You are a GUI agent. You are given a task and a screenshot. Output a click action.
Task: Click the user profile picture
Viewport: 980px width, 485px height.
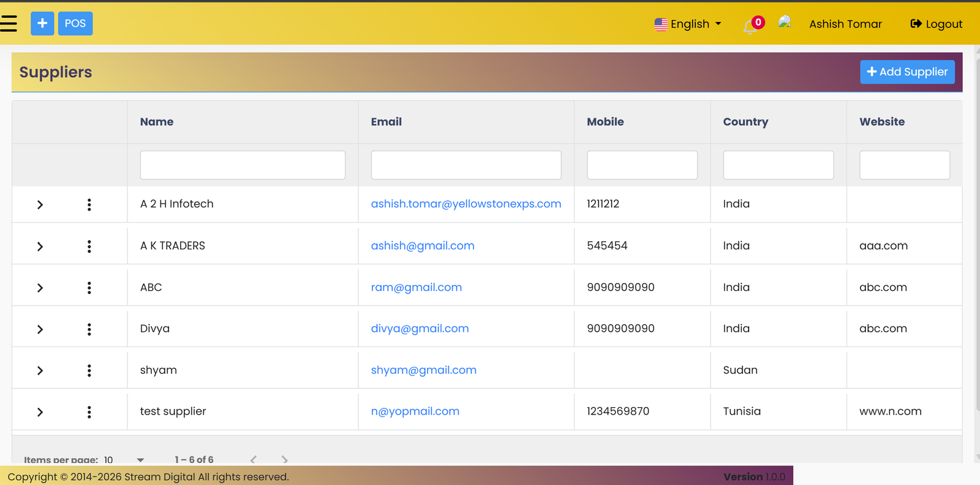tap(785, 23)
